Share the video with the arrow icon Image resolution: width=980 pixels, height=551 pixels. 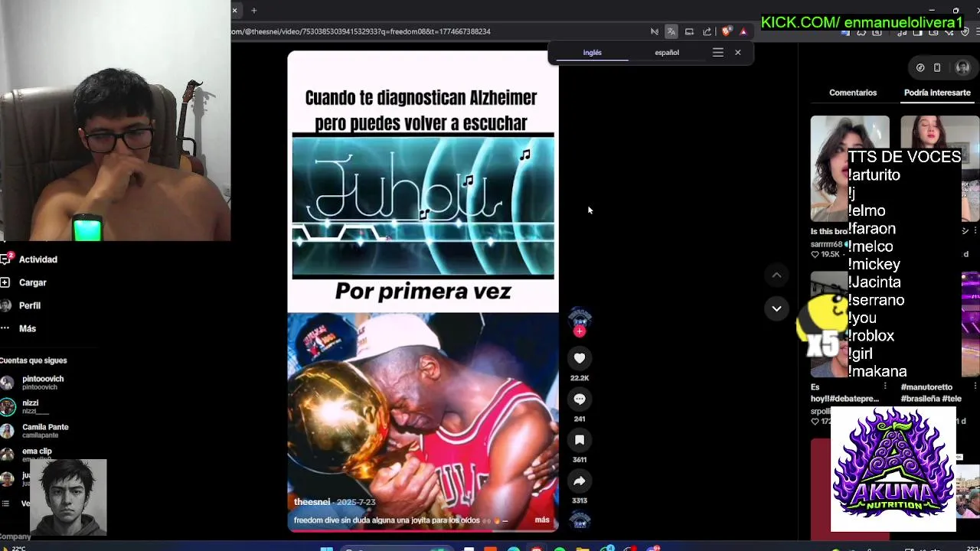tap(580, 481)
